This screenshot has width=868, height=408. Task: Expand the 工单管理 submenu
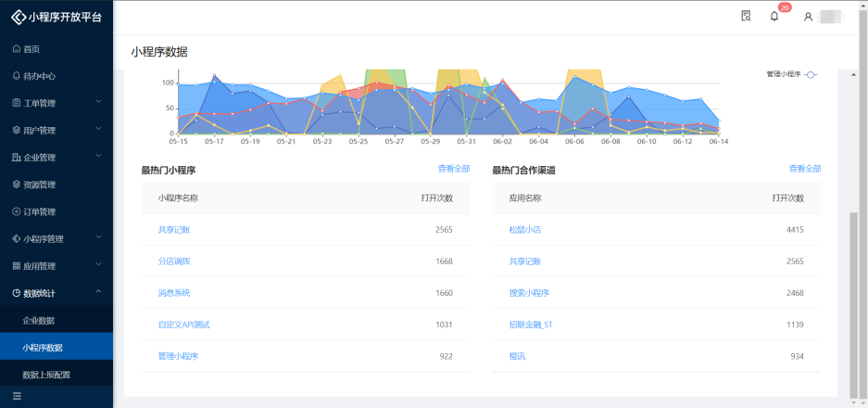point(56,103)
